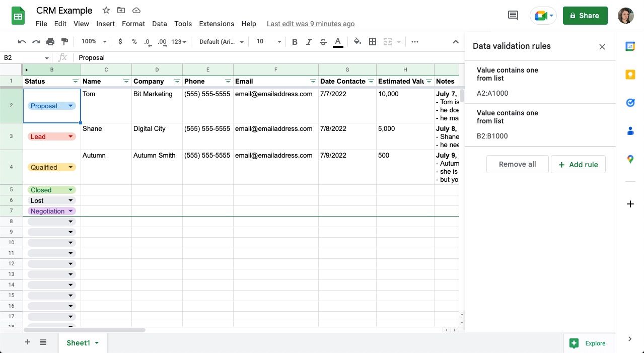Click the Add rule button

coord(578,164)
